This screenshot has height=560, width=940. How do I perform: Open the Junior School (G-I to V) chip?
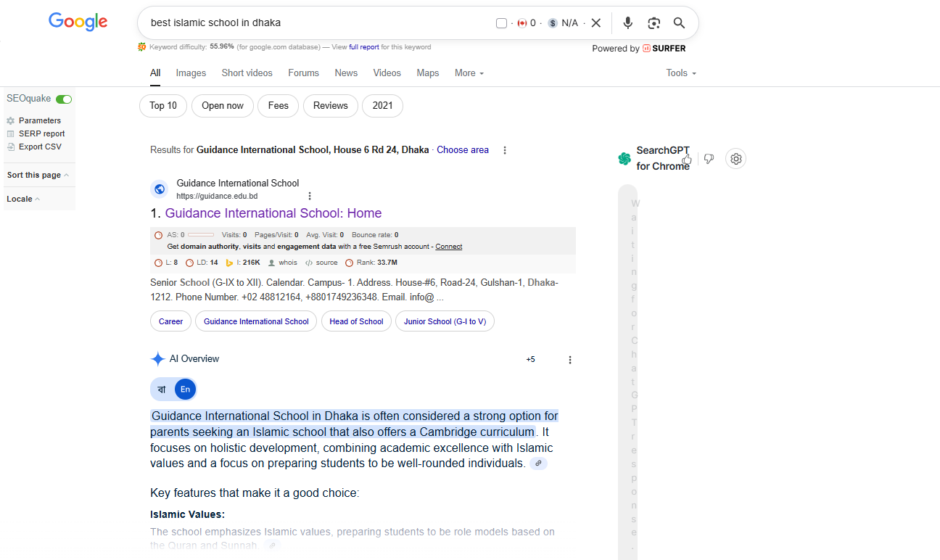pyautogui.click(x=445, y=321)
